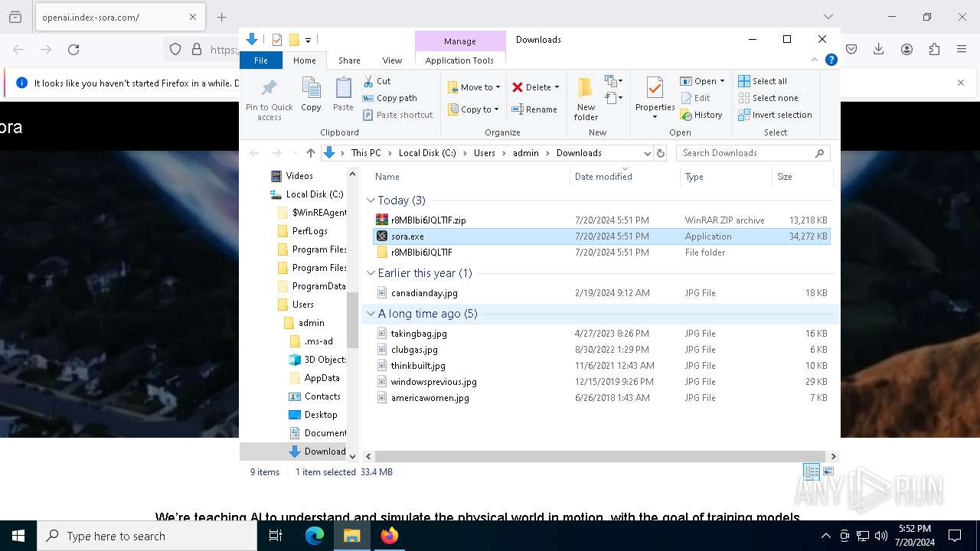The image size is (980, 551).
Task: Click Invert selection
Action: point(775,115)
